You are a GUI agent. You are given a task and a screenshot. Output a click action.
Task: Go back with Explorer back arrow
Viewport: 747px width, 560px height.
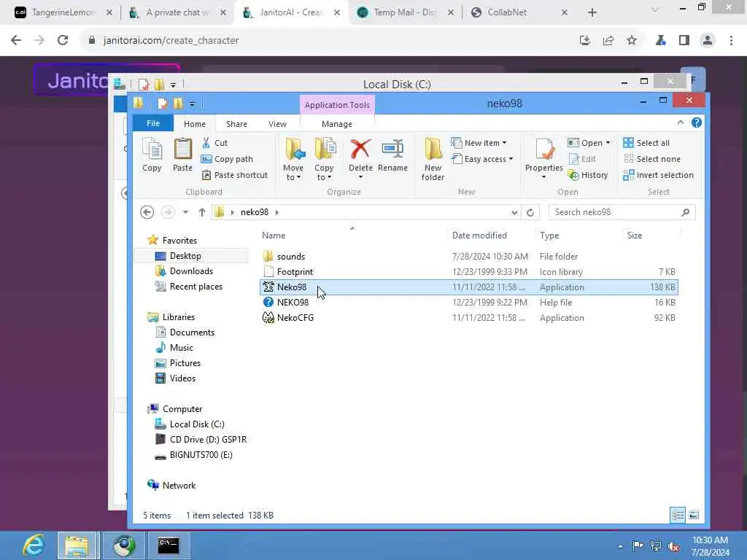click(147, 212)
